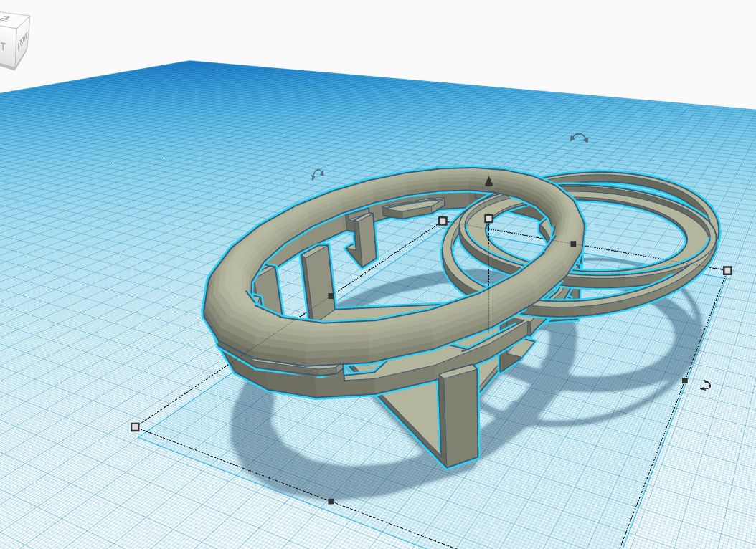
Task: Click the curved rotation arrow left of the large ring
Action: pos(317,174)
